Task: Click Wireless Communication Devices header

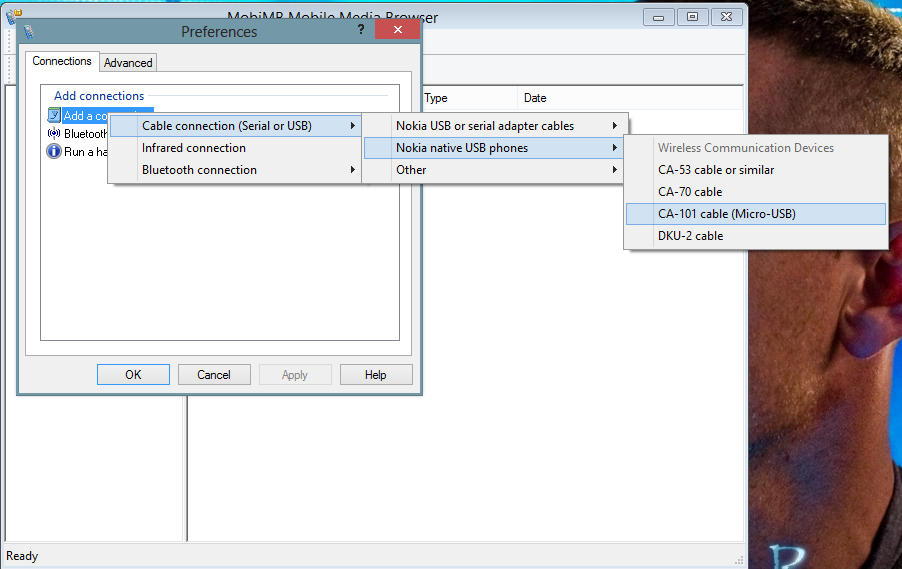Action: point(746,148)
